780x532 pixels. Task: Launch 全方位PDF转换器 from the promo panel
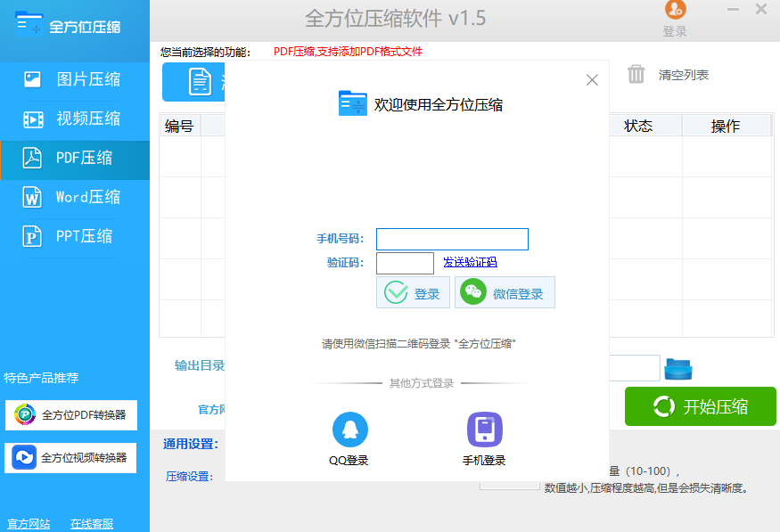pos(70,415)
